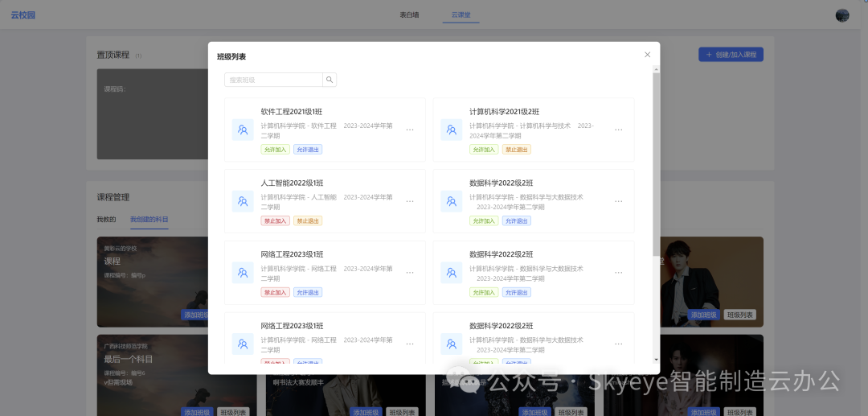Focus the 搜索班级 search field
The width and height of the screenshot is (868, 416).
tap(273, 80)
